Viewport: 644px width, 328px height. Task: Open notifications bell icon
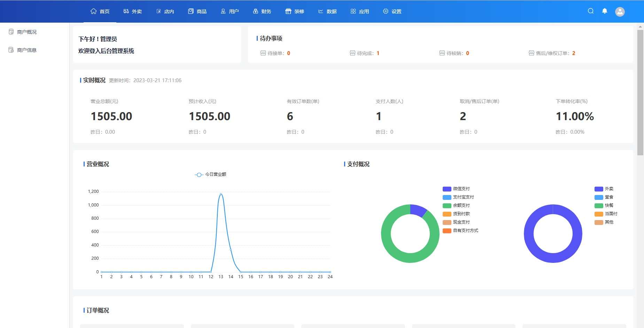[605, 11]
